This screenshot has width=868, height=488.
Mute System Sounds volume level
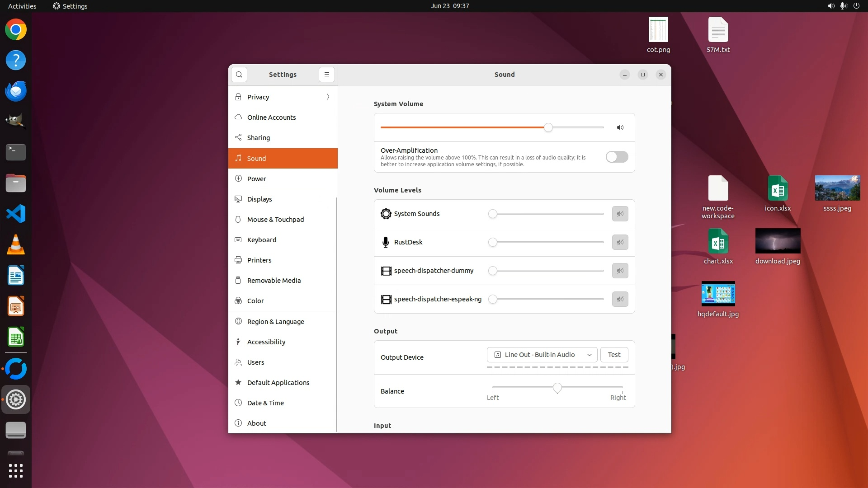pos(620,214)
